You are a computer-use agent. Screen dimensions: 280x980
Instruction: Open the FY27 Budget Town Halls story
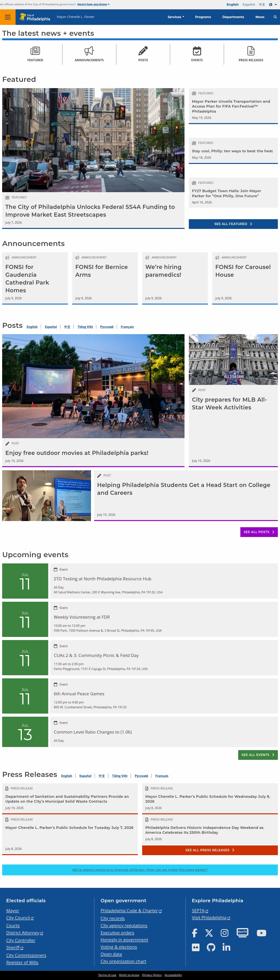[x=233, y=193]
